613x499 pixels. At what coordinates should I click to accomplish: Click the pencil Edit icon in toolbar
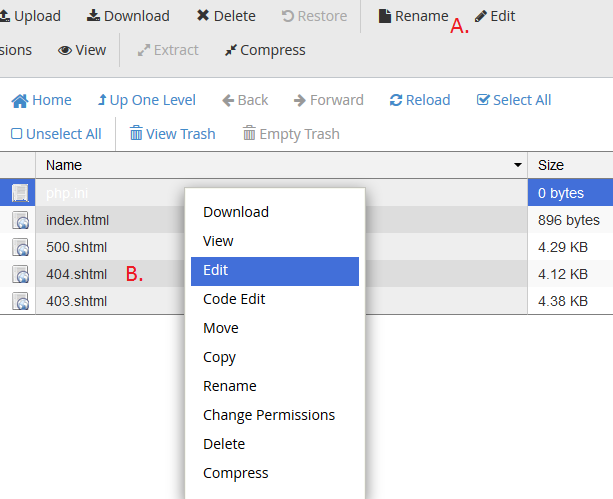coord(480,16)
